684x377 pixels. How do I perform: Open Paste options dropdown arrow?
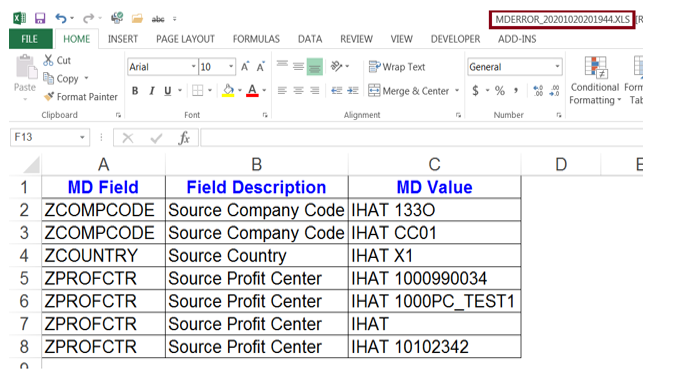pyautogui.click(x=25, y=99)
